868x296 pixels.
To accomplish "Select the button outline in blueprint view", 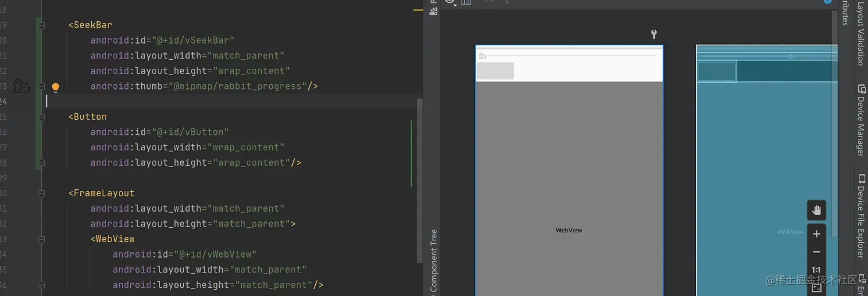I will [716, 72].
